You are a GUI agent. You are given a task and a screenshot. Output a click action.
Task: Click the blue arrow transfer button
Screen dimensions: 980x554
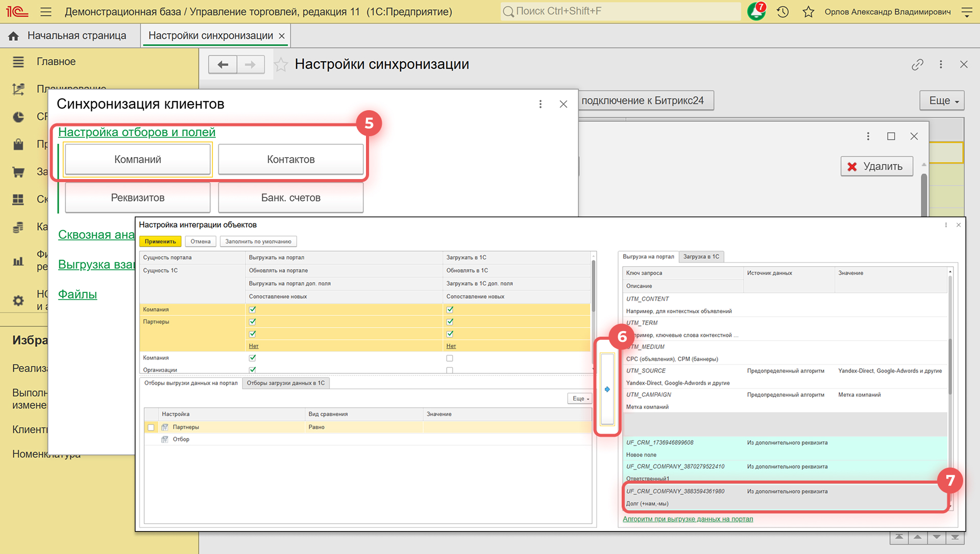click(x=607, y=389)
